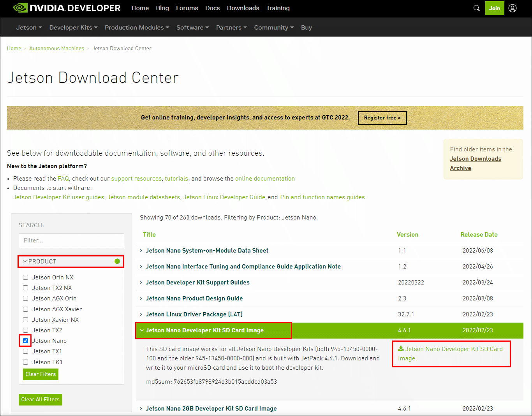Open Docs in top navigation
This screenshot has height=416, width=532.
click(x=213, y=8)
